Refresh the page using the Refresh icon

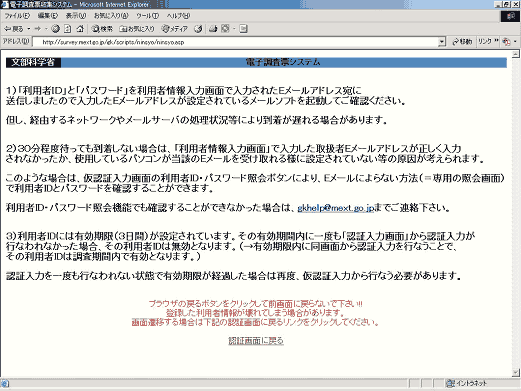(68, 29)
